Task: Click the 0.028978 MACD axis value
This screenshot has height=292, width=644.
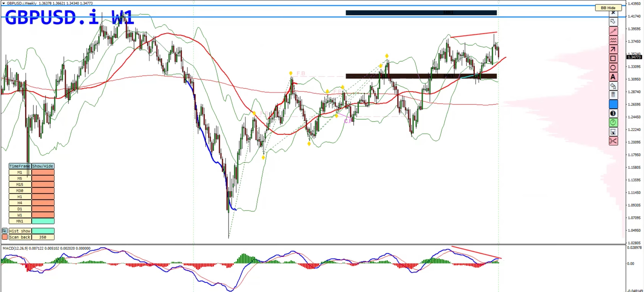Action: [x=635, y=248]
